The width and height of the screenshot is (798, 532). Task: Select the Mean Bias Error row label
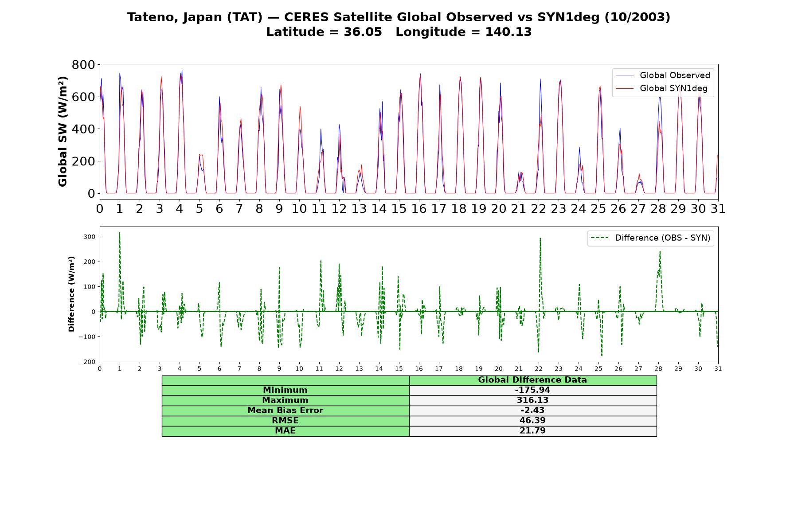[285, 411]
